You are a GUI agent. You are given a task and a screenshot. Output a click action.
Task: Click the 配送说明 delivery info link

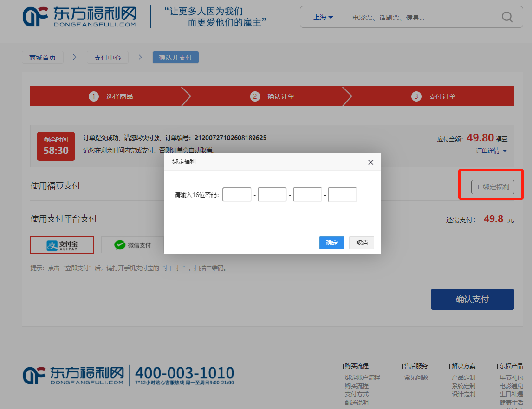click(356, 403)
